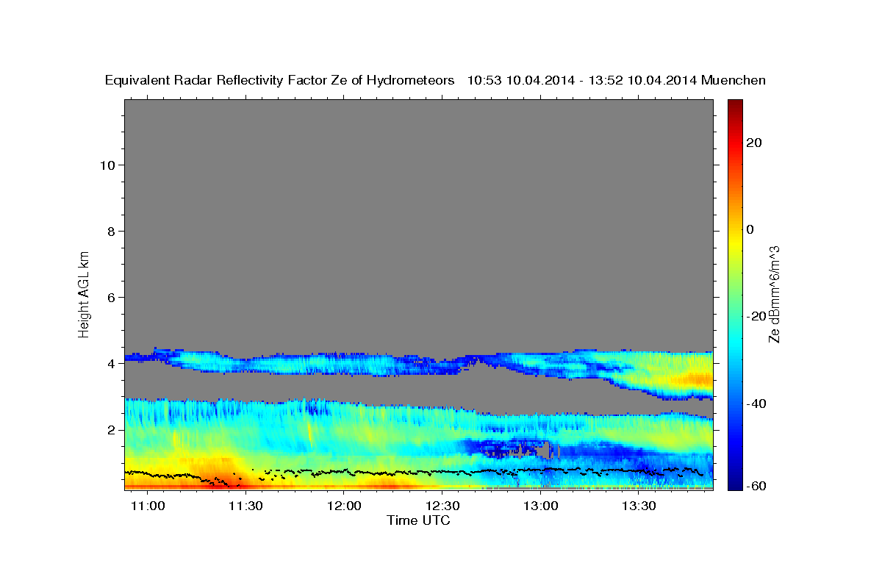The image size is (882, 588).
Task: Click the 12:00 time tick label
Action: click(x=345, y=507)
